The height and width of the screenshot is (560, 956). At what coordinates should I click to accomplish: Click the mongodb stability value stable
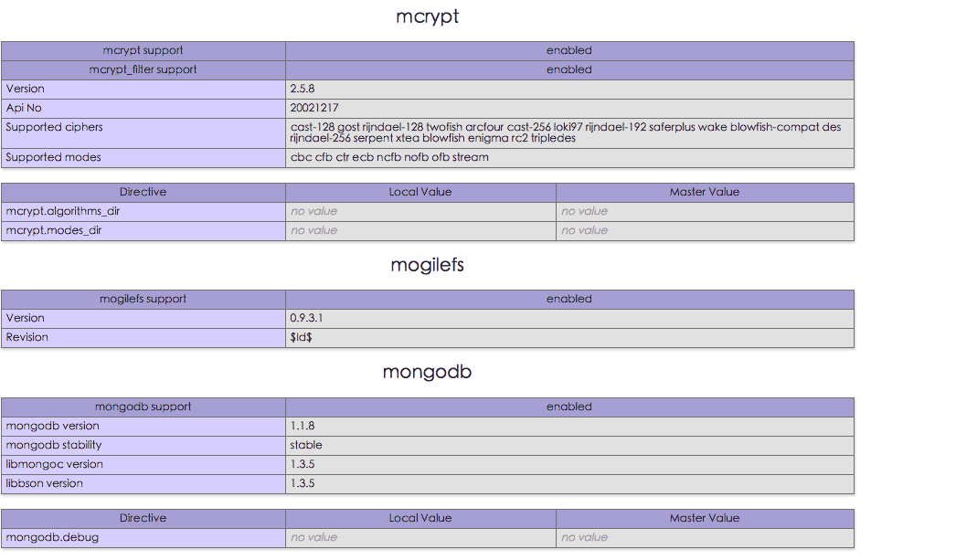pyautogui.click(x=306, y=445)
